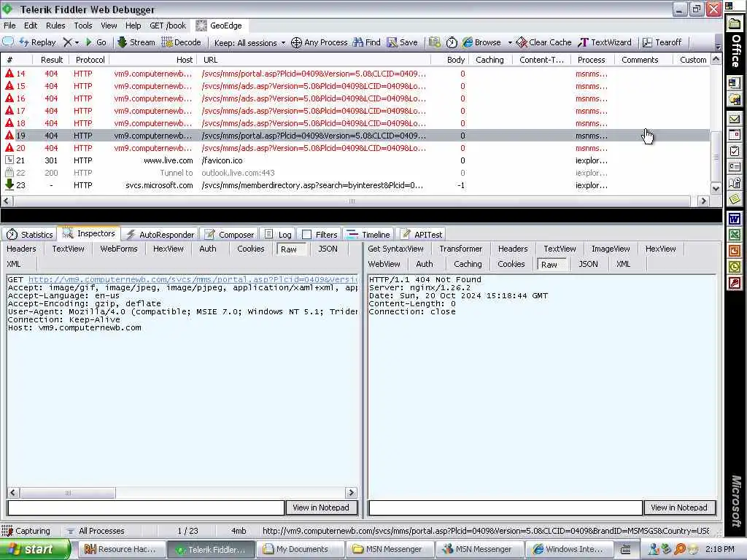747x560 pixels.
Task: Open the Log tab
Action: (278, 234)
